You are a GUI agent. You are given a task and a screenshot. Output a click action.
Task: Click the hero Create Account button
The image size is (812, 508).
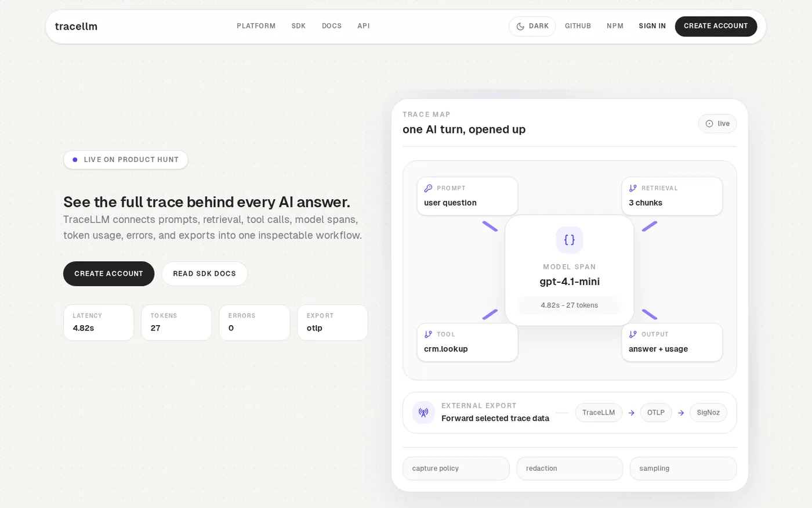click(108, 273)
